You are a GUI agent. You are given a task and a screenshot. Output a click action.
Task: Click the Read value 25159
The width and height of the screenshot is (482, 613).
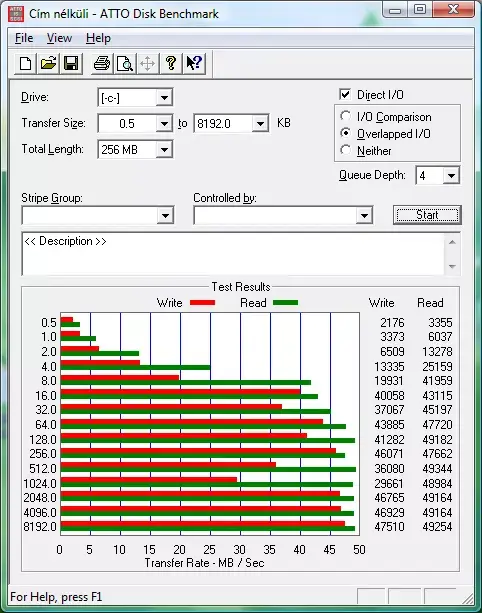coord(437,366)
